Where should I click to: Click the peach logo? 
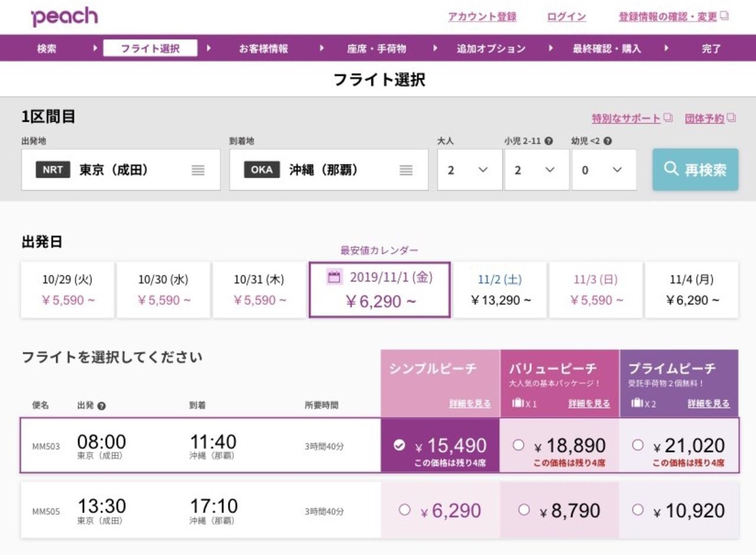point(64,17)
